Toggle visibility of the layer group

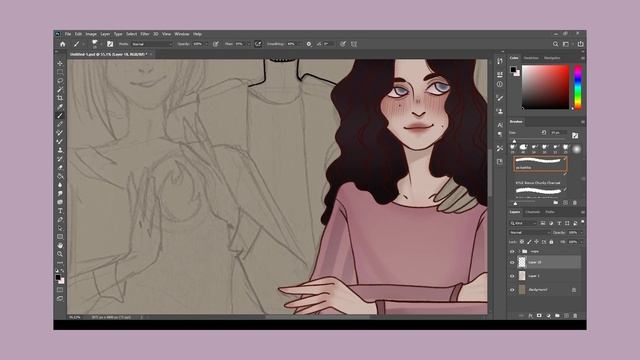point(512,251)
